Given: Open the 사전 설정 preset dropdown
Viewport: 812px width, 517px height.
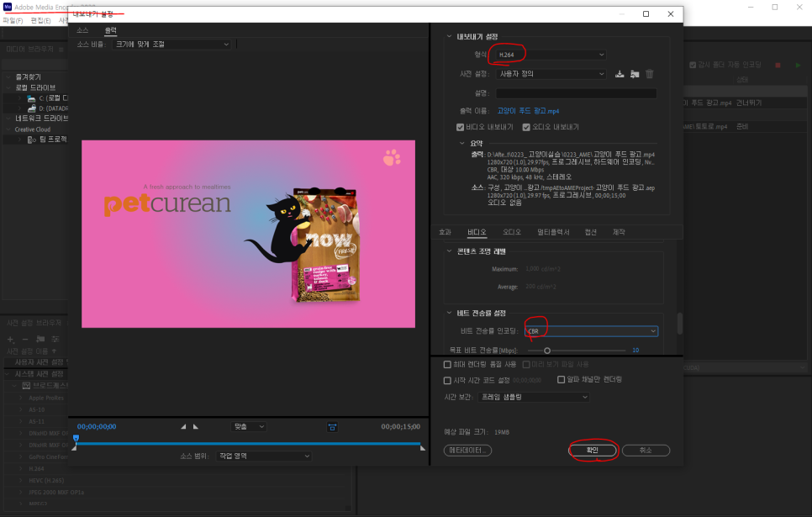Looking at the screenshot, I should (x=551, y=74).
